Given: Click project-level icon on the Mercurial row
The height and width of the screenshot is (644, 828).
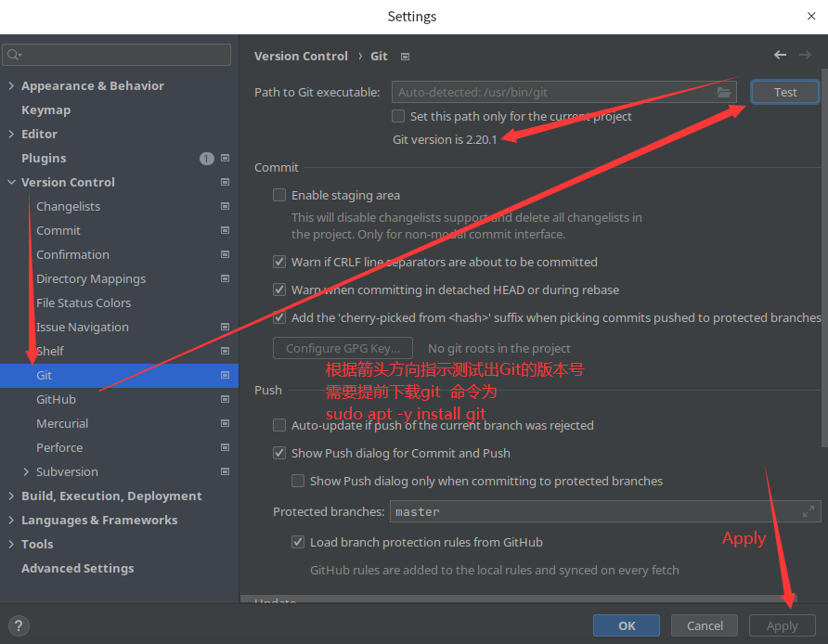Looking at the screenshot, I should pyautogui.click(x=225, y=423).
